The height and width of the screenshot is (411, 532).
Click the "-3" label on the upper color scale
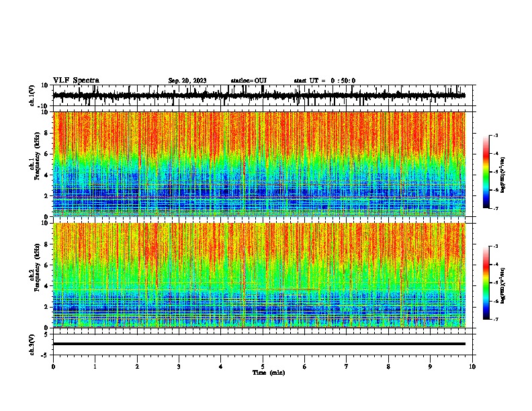click(496, 135)
